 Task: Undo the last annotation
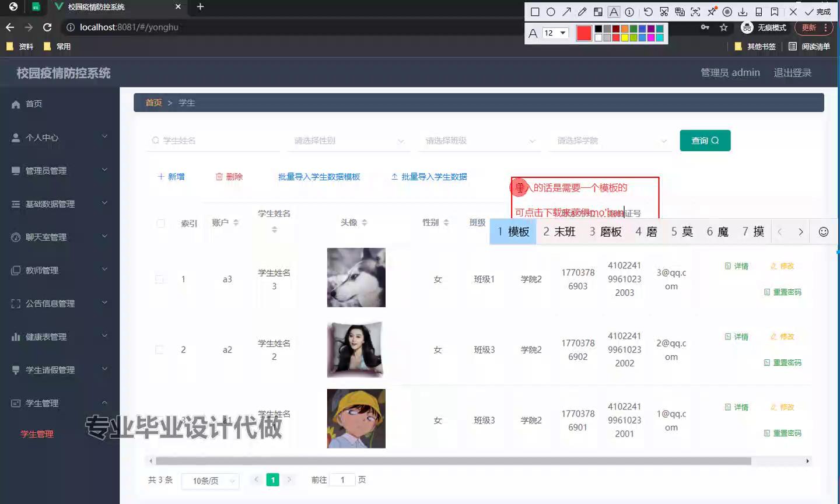(648, 12)
